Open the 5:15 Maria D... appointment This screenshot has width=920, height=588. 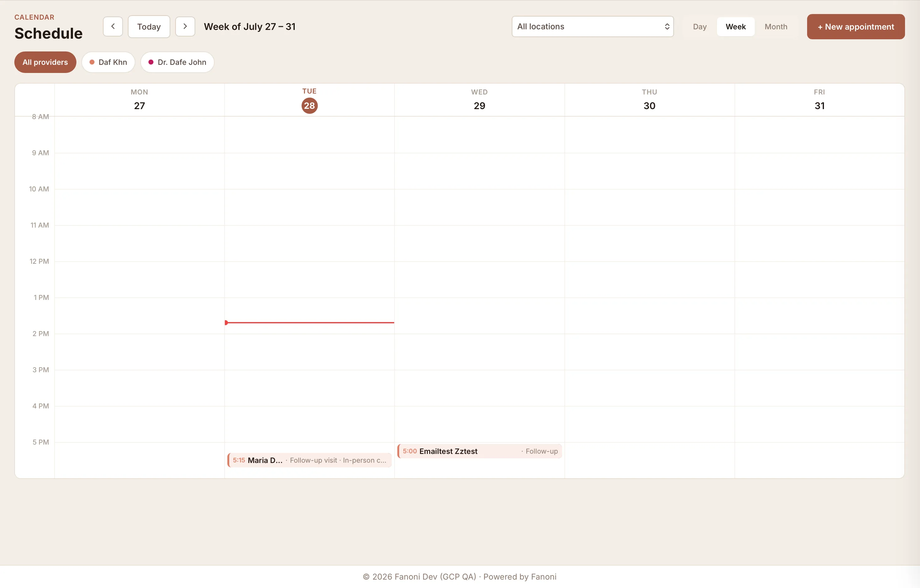(309, 460)
